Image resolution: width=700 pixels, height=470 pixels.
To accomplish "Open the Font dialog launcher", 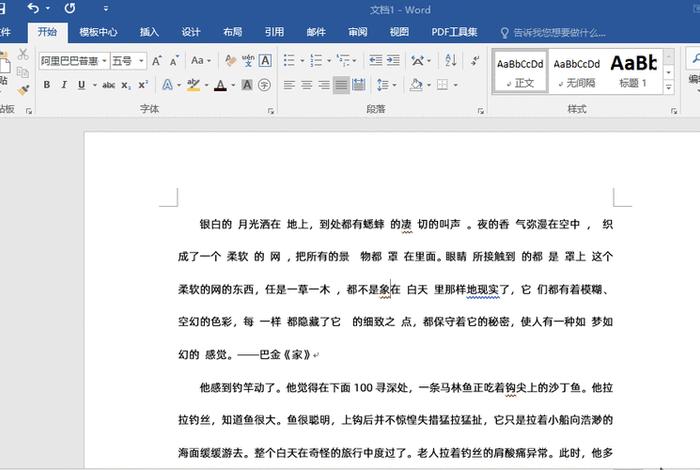I will tap(271, 111).
